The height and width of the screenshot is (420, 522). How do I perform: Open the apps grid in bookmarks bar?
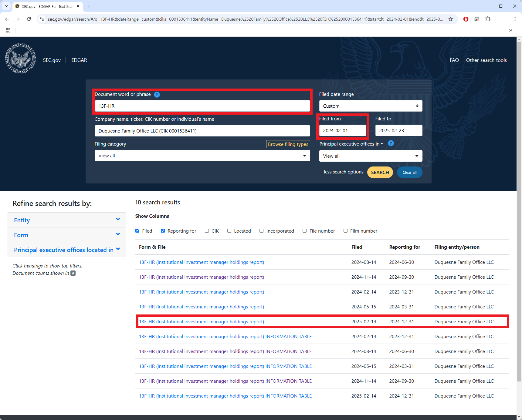point(8,30)
